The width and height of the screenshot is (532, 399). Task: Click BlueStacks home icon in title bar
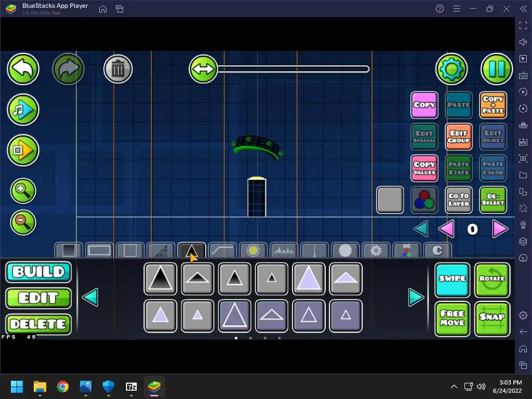point(103,9)
